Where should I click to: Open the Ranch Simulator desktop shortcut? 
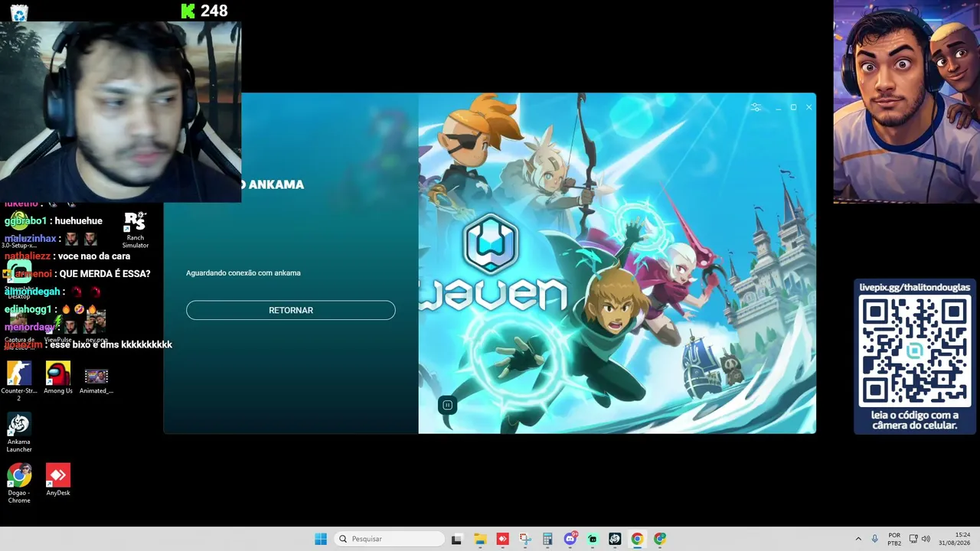point(136,230)
